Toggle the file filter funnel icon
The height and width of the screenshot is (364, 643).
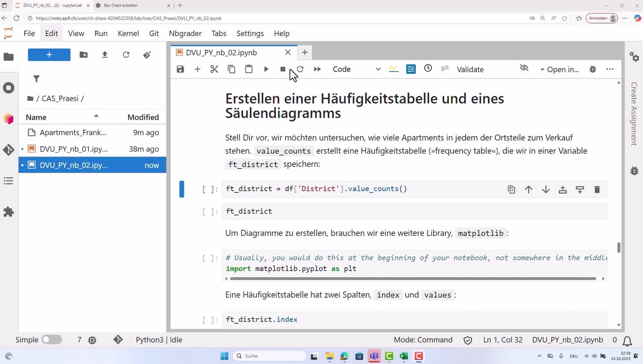pyautogui.click(x=36, y=79)
